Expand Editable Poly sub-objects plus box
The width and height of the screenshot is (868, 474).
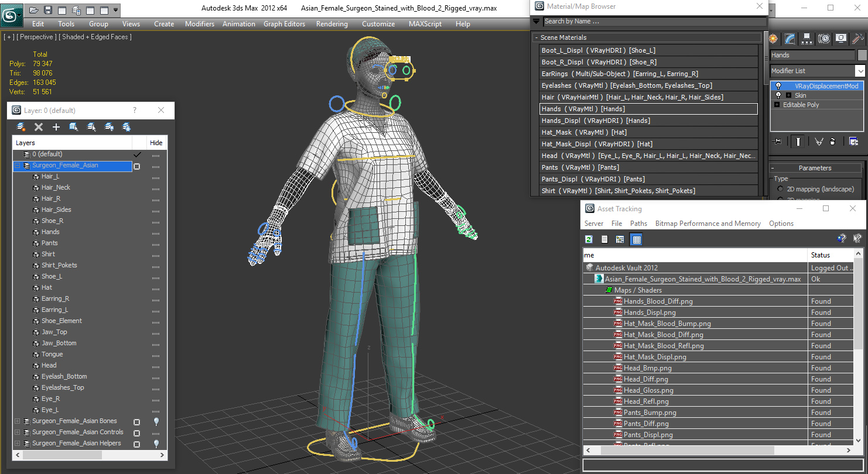(777, 105)
